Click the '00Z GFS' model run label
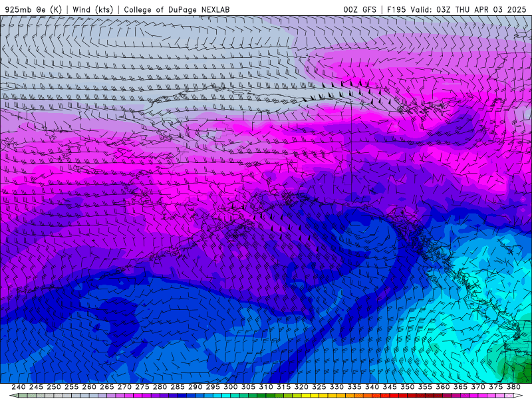This screenshot has height=399, width=532. coord(360,9)
